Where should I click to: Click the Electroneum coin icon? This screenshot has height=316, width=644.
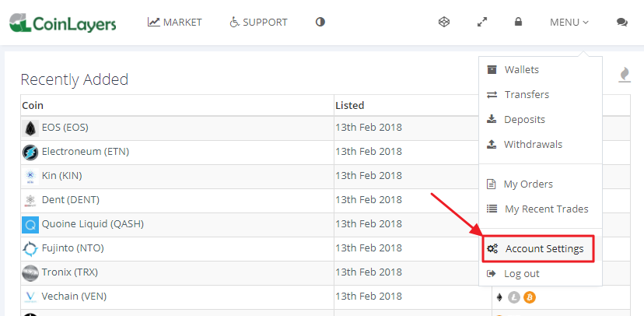pos(30,153)
